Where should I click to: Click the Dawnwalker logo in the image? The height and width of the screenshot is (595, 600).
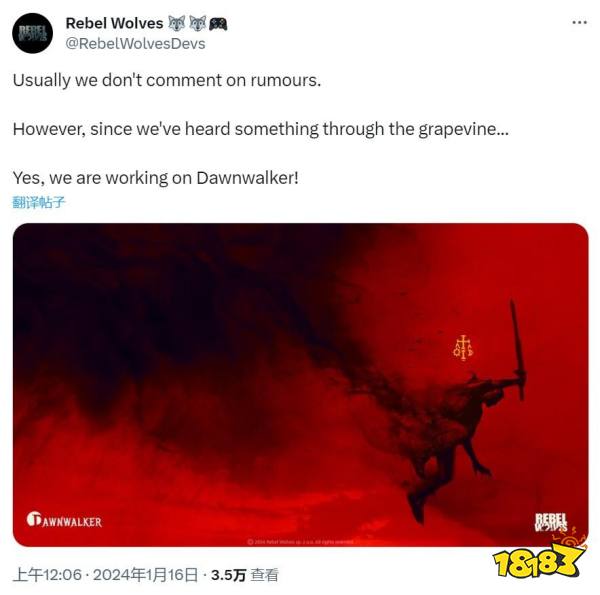pyautogui.click(x=64, y=520)
